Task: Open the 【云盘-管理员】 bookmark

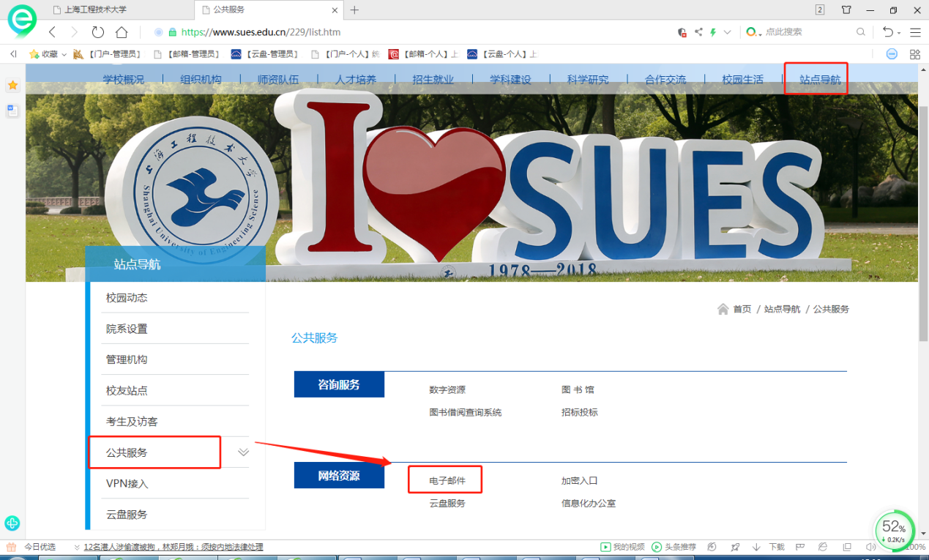Action: click(265, 54)
